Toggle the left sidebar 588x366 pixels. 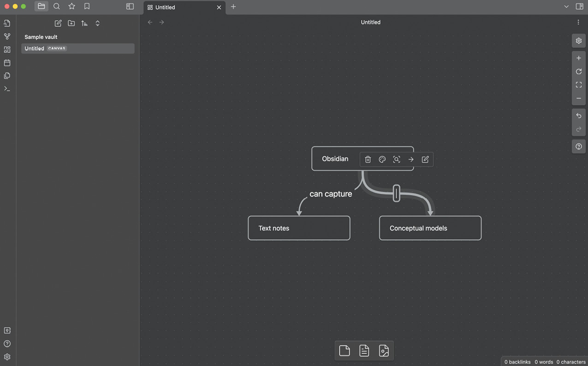tap(130, 7)
